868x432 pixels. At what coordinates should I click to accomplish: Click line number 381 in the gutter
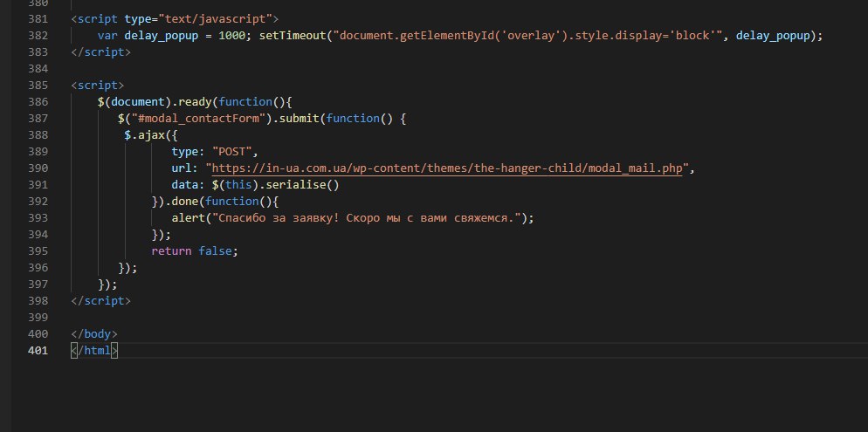tap(38, 19)
